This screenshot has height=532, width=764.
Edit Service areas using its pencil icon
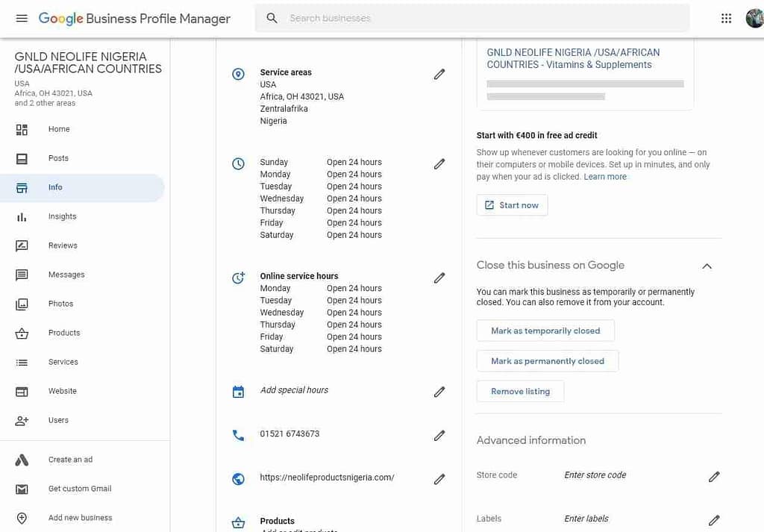point(439,74)
